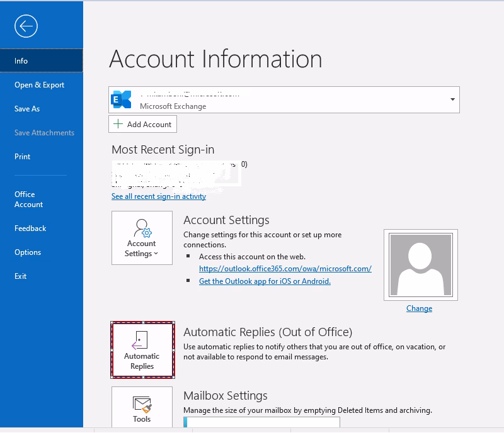This screenshot has width=504, height=433.
Task: Click Change below the profile photo
Action: point(420,308)
